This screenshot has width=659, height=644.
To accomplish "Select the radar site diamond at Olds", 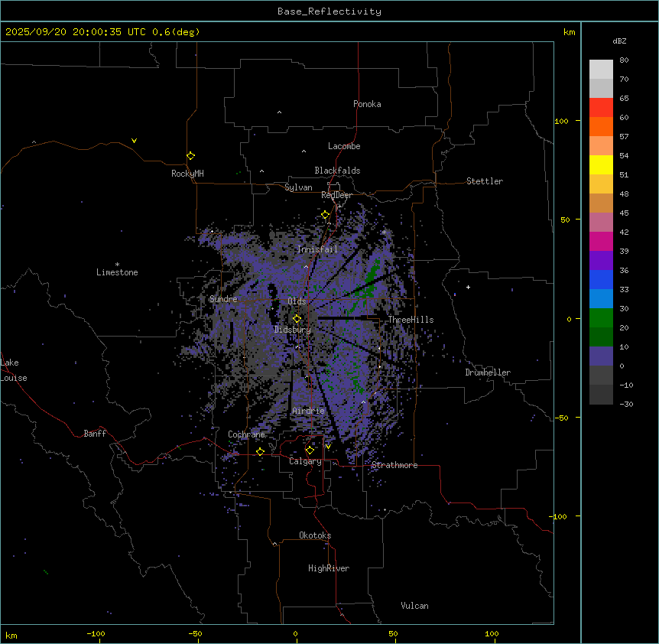I will coord(297,318).
